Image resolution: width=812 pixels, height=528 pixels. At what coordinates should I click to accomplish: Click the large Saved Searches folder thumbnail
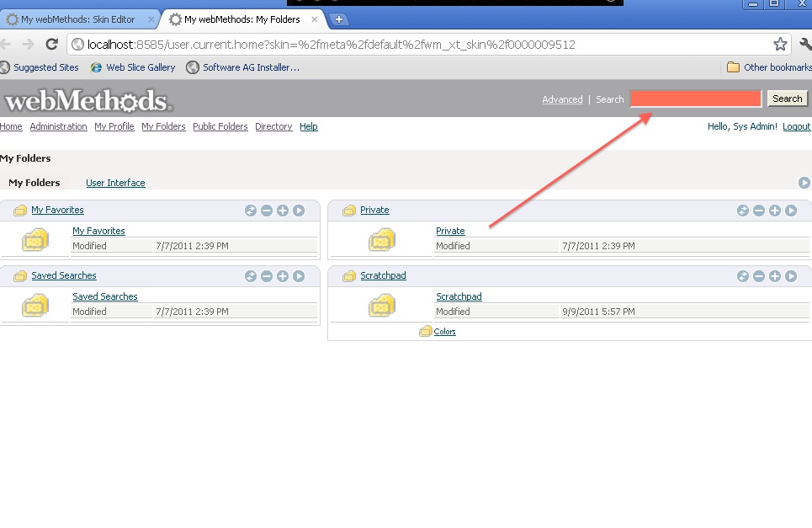pyautogui.click(x=35, y=306)
